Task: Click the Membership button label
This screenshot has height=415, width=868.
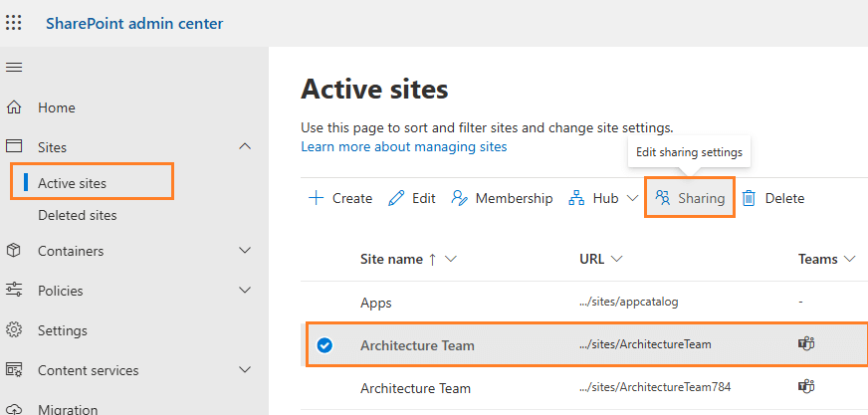Action: [515, 198]
